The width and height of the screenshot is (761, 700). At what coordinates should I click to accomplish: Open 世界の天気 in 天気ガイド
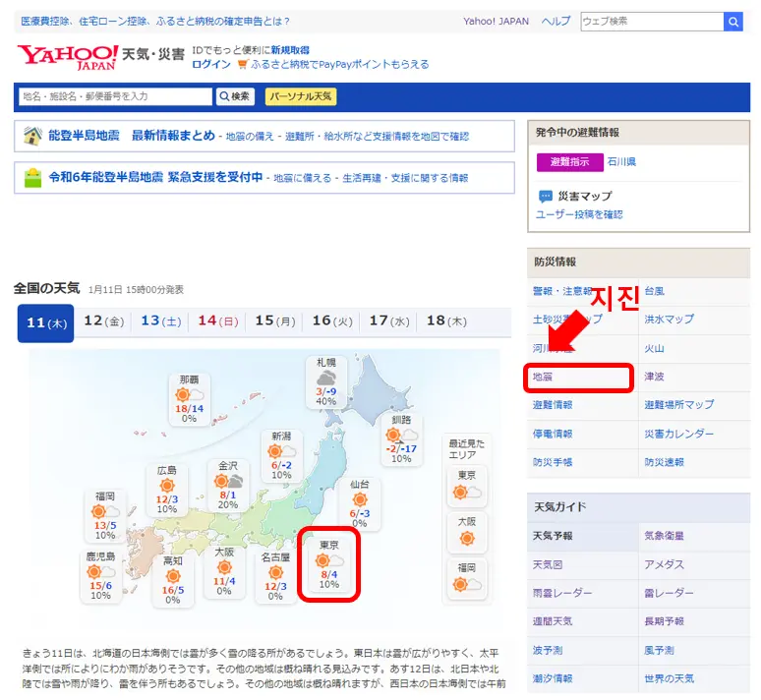(x=669, y=678)
